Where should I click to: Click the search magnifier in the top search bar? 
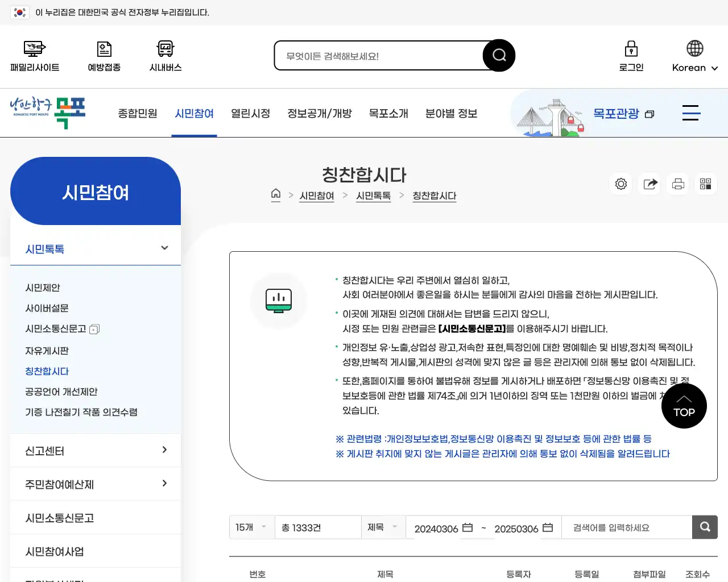(499, 55)
